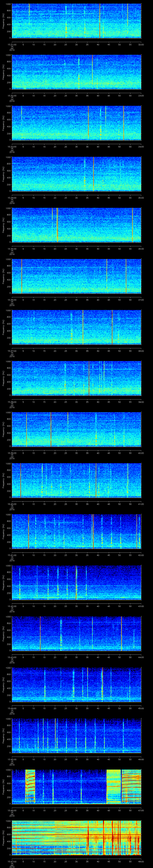Select the "15:34:00" time axis label
153x868 pixels.
(x=12, y=198)
